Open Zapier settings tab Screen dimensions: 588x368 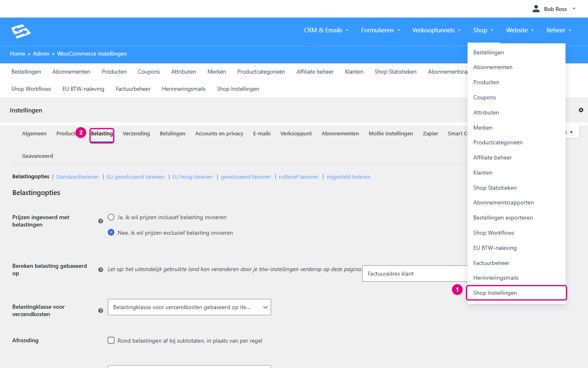[x=430, y=134]
